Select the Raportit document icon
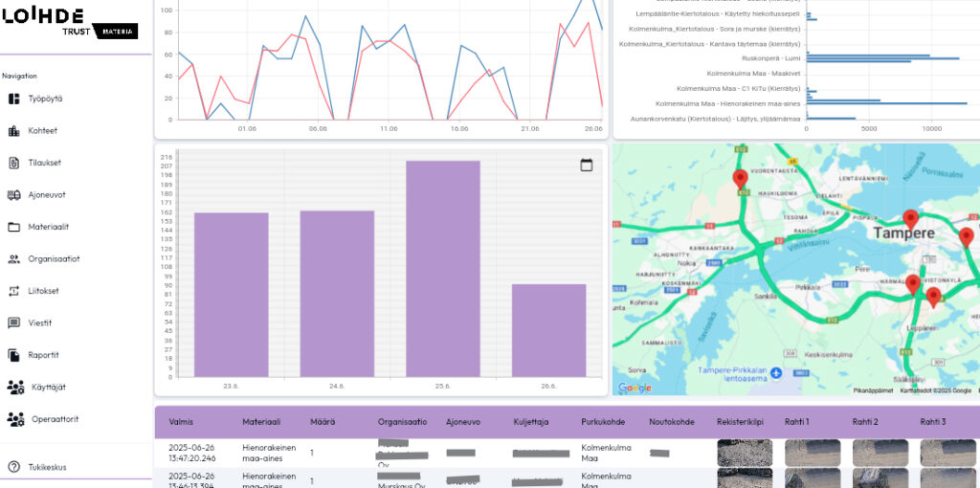This screenshot has height=488, width=980. pyautogui.click(x=13, y=355)
